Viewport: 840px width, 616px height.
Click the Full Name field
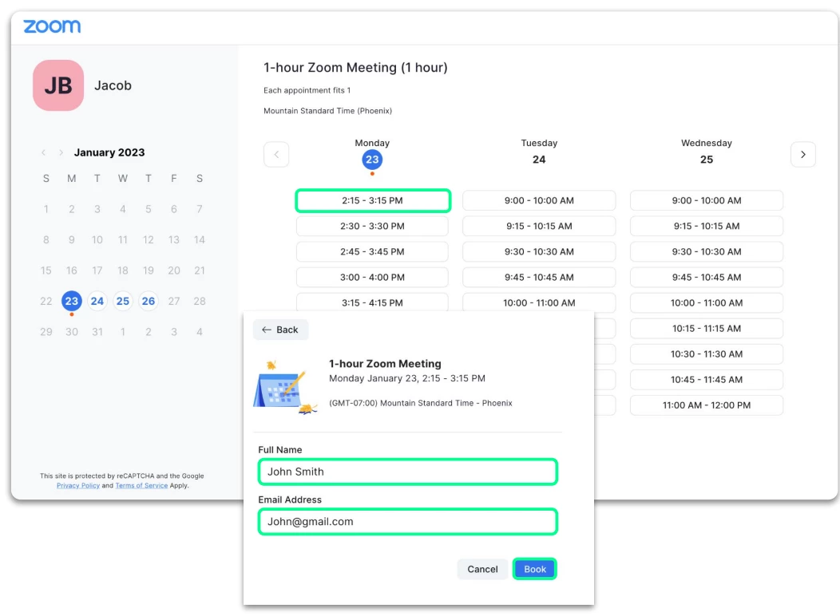click(408, 472)
